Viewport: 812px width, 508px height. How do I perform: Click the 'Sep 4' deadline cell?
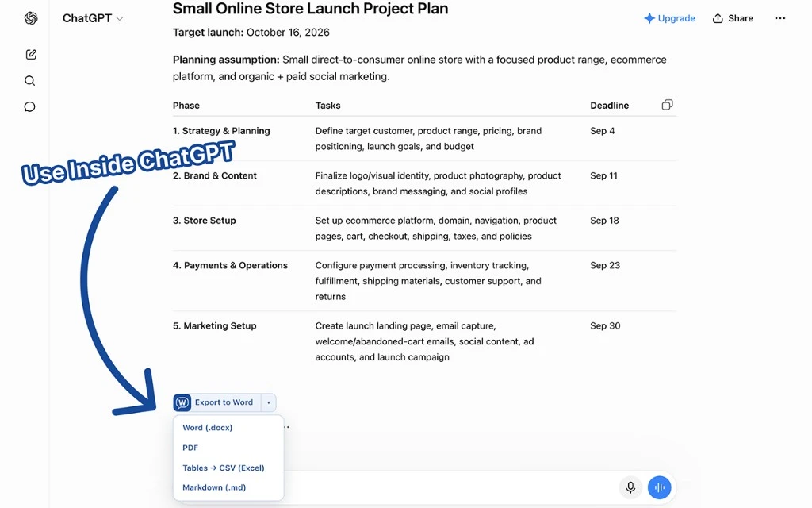point(603,131)
